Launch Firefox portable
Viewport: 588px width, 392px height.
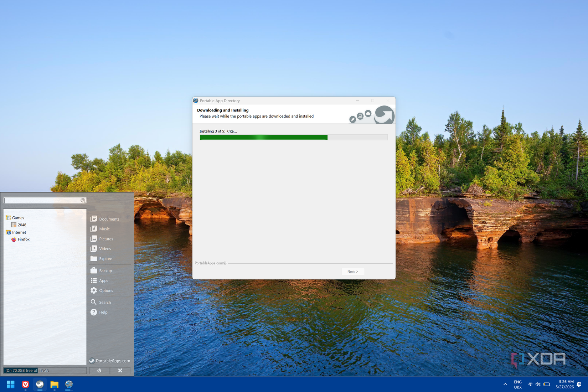pos(21,239)
